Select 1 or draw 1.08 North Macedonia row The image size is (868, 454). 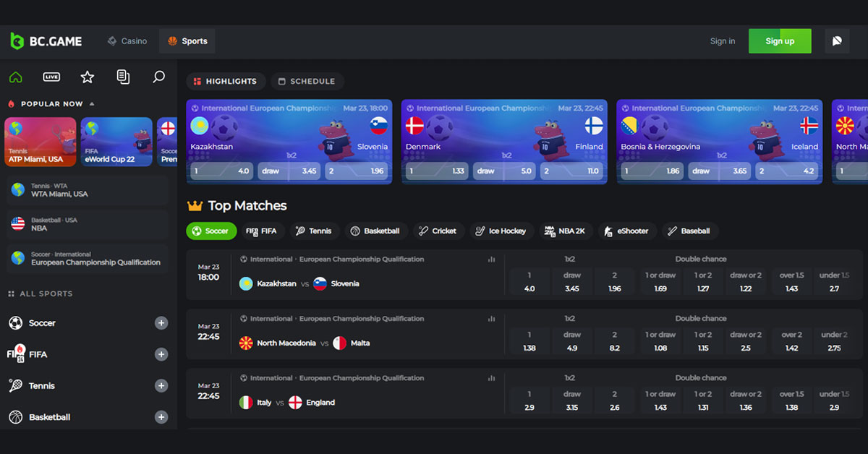(660, 341)
